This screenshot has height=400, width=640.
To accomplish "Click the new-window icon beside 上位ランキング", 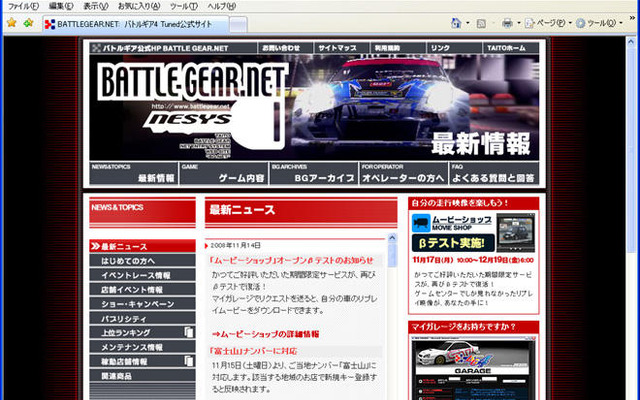I will click(x=188, y=332).
